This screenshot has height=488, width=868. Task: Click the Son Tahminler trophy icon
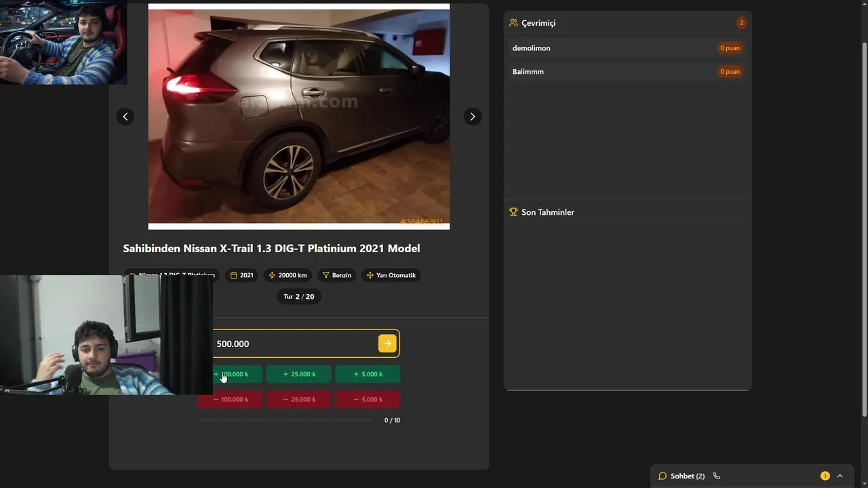pyautogui.click(x=513, y=212)
